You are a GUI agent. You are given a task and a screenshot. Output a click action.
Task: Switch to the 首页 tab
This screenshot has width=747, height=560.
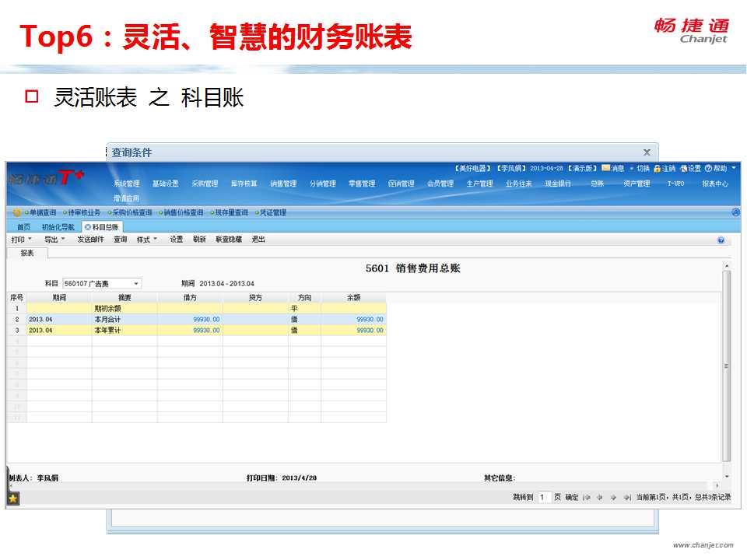[23, 226]
